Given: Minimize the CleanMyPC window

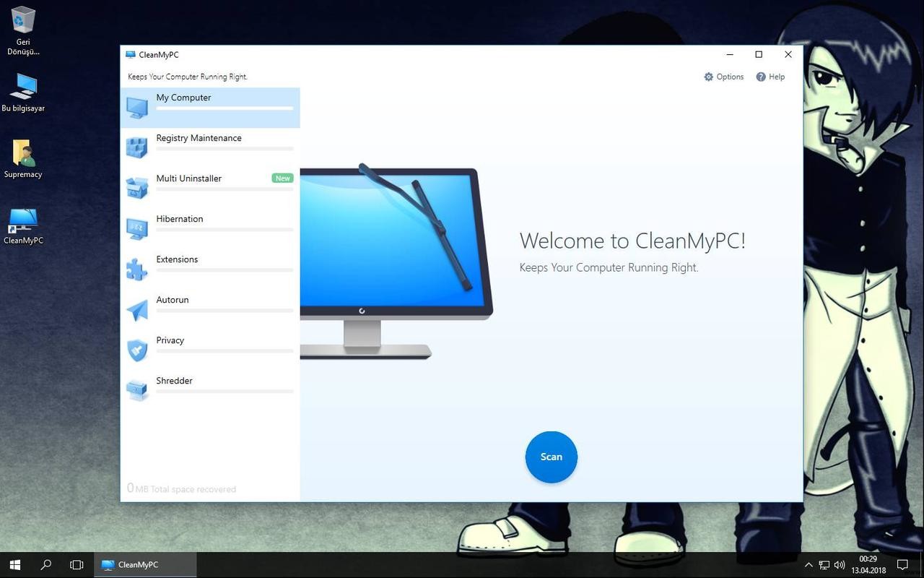Looking at the screenshot, I should [730, 54].
